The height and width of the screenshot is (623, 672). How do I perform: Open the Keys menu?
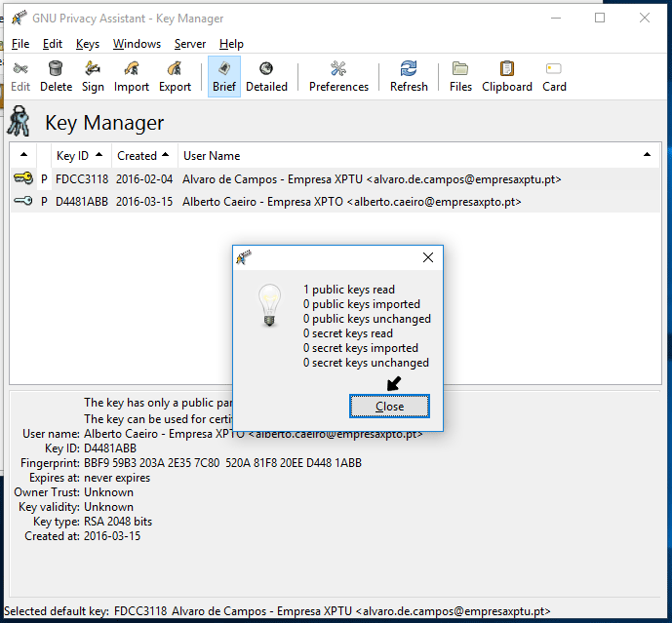(x=88, y=44)
